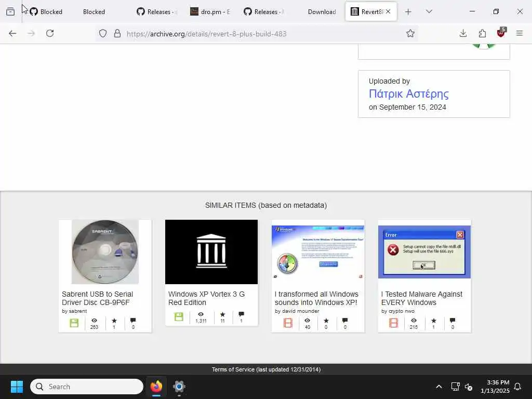Click the 'by david mounder' creator text
The image size is (532, 399).
(297, 311)
